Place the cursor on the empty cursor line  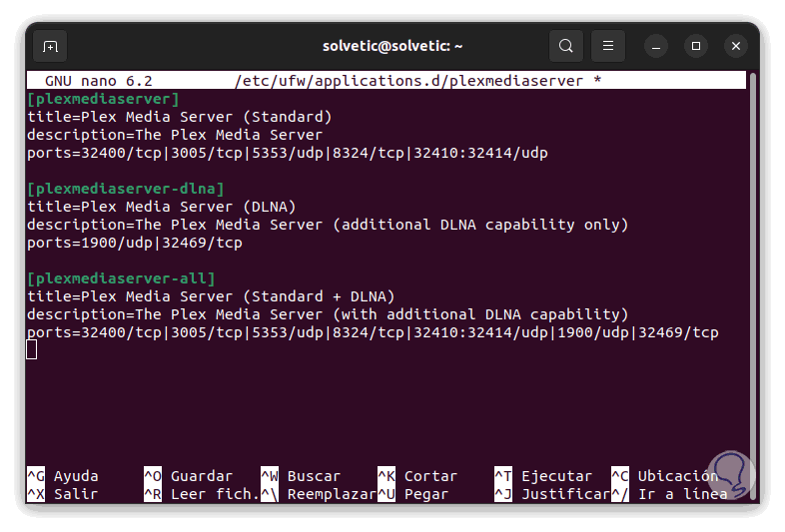click(x=32, y=349)
